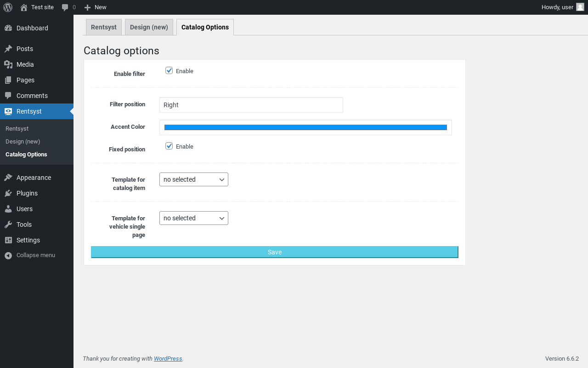Follow the WordPress footer link

tap(168, 359)
